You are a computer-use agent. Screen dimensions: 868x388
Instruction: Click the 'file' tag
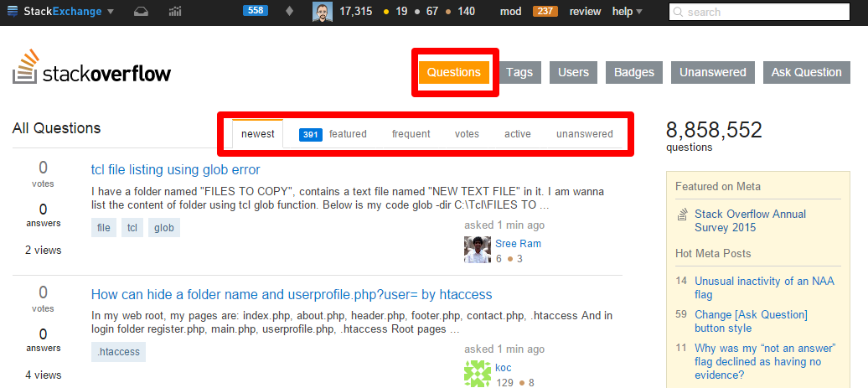coord(104,228)
